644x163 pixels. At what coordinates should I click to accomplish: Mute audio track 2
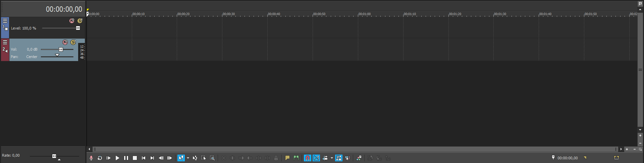click(x=65, y=42)
